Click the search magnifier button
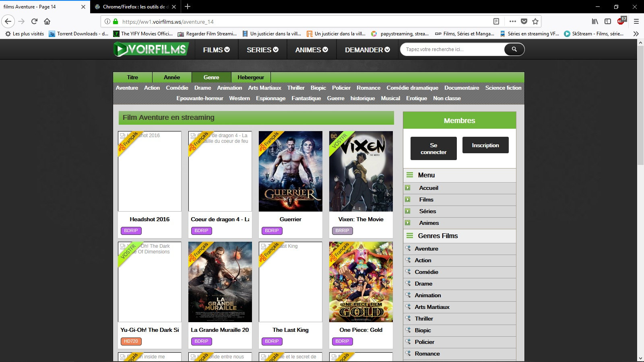This screenshot has height=362, width=644. [514, 49]
